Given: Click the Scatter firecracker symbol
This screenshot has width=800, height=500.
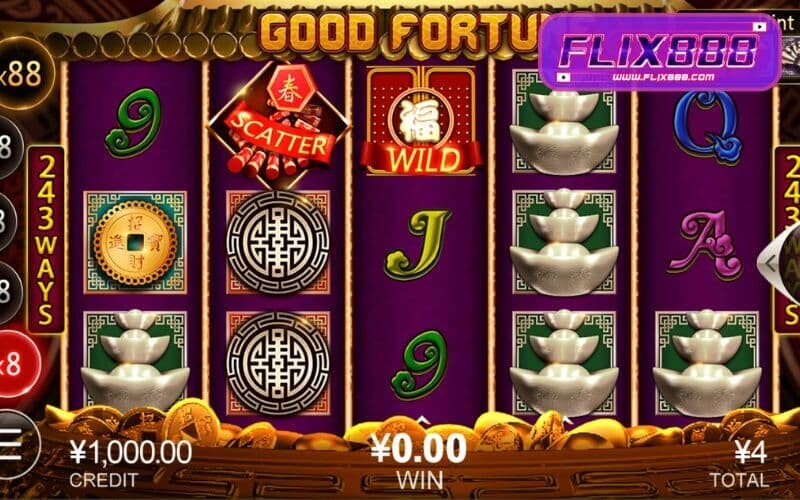Looking at the screenshot, I should coord(278,123).
